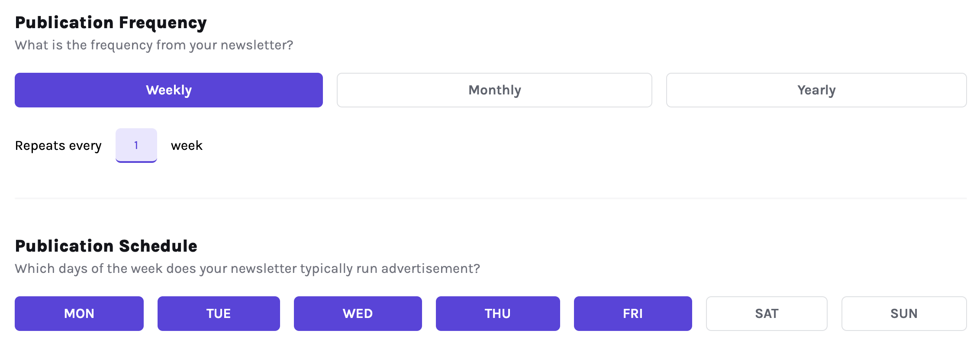Click the divider line between sections
980x350 pixels.
pos(491,198)
